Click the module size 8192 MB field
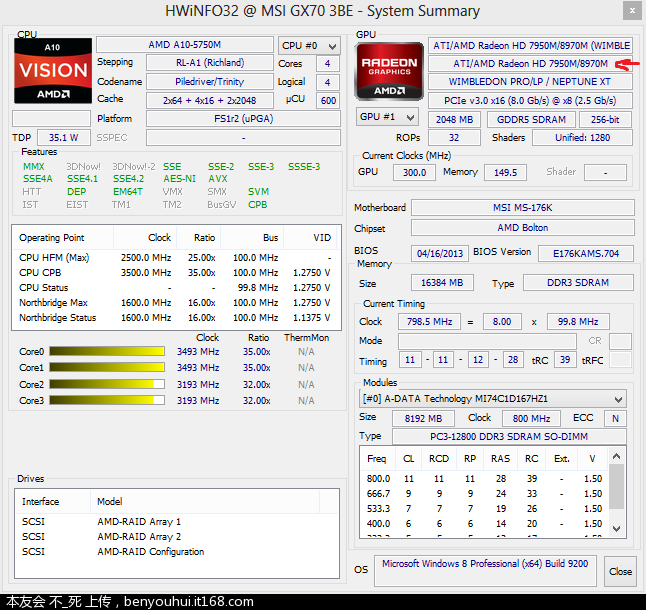Viewport: 646px width, 610px height. [423, 418]
